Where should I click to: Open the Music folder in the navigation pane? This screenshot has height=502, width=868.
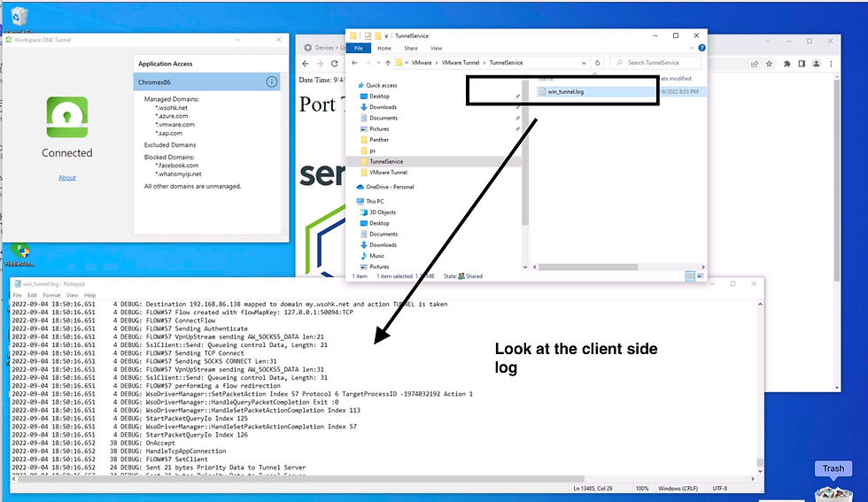tap(372, 256)
